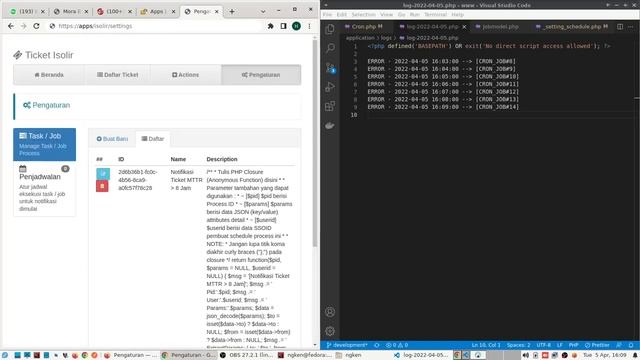
Task: Open browser profile avatar
Action: [x=296, y=26]
